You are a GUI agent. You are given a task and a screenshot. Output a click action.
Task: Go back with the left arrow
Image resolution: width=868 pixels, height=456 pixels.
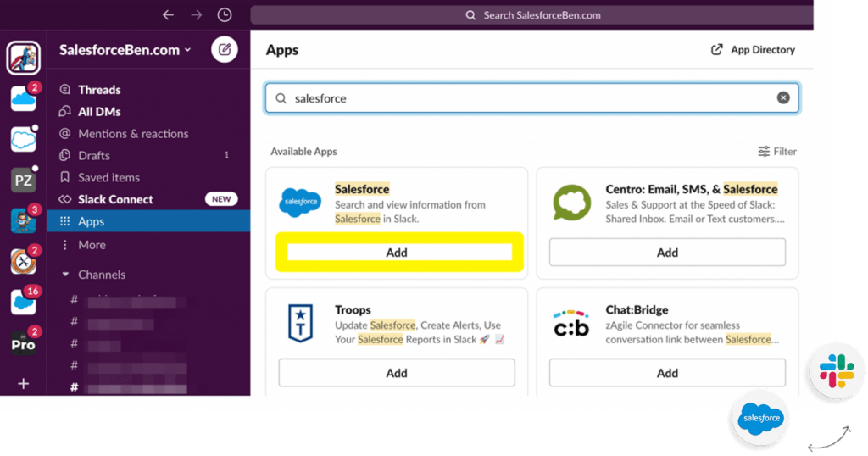click(169, 15)
